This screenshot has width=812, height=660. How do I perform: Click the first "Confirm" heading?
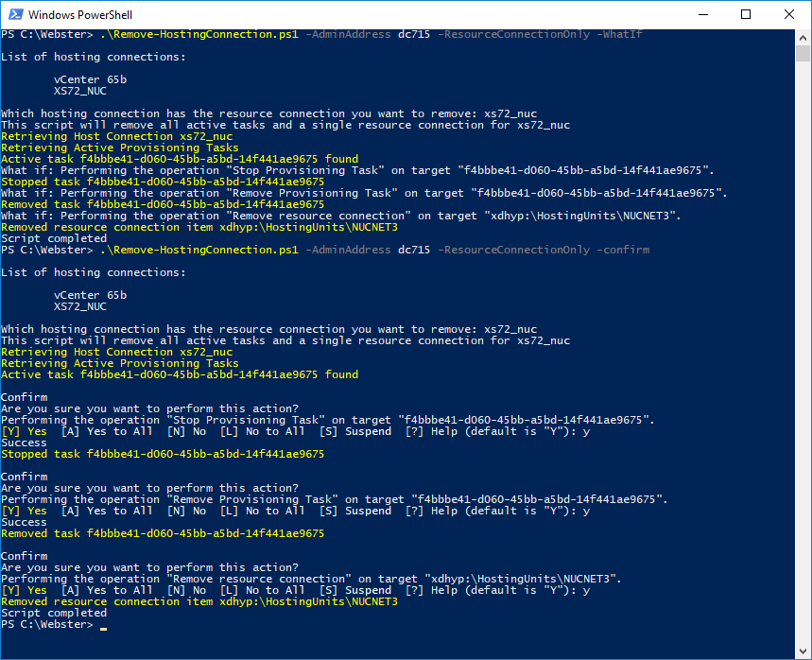(24, 397)
